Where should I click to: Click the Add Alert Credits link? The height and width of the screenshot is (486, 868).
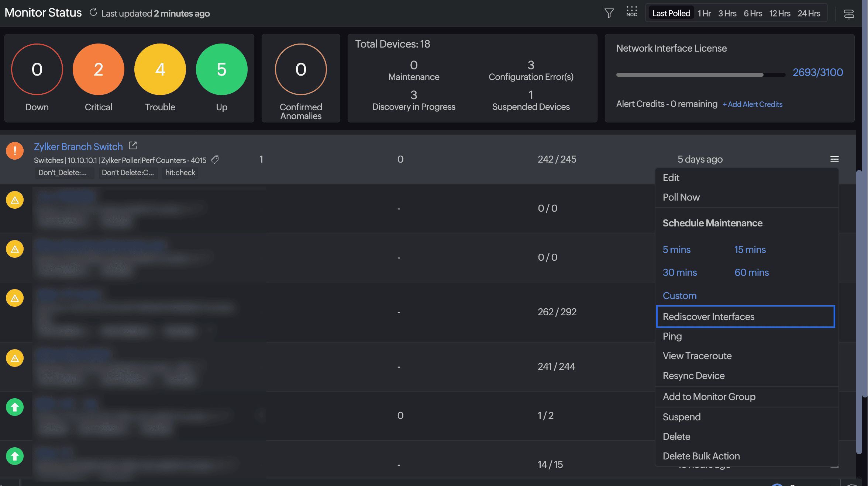coord(752,104)
